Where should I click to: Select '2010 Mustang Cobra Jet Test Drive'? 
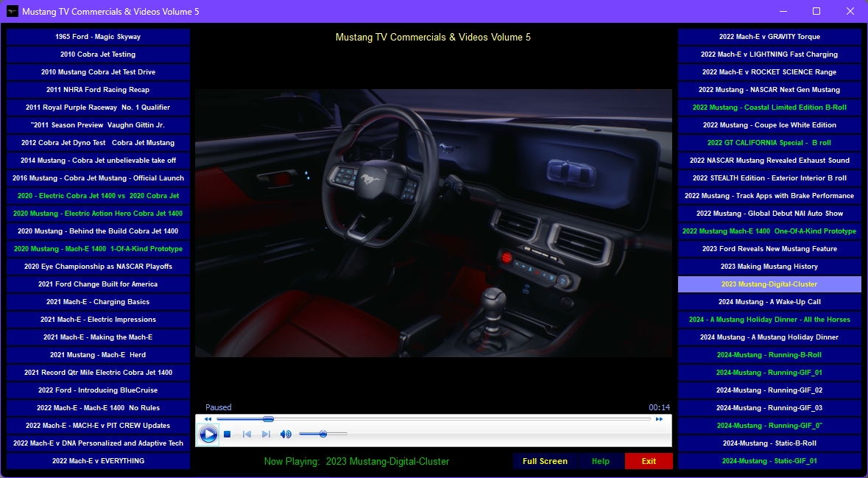point(98,72)
